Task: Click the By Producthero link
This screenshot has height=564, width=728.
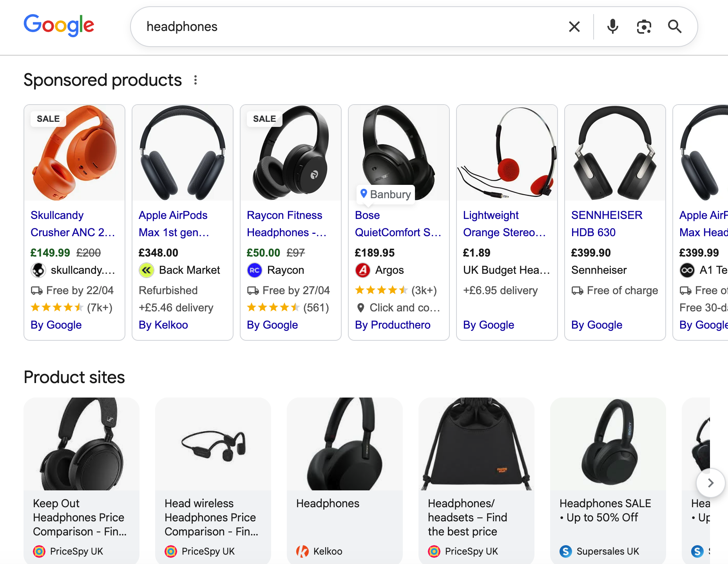Action: 393,325
